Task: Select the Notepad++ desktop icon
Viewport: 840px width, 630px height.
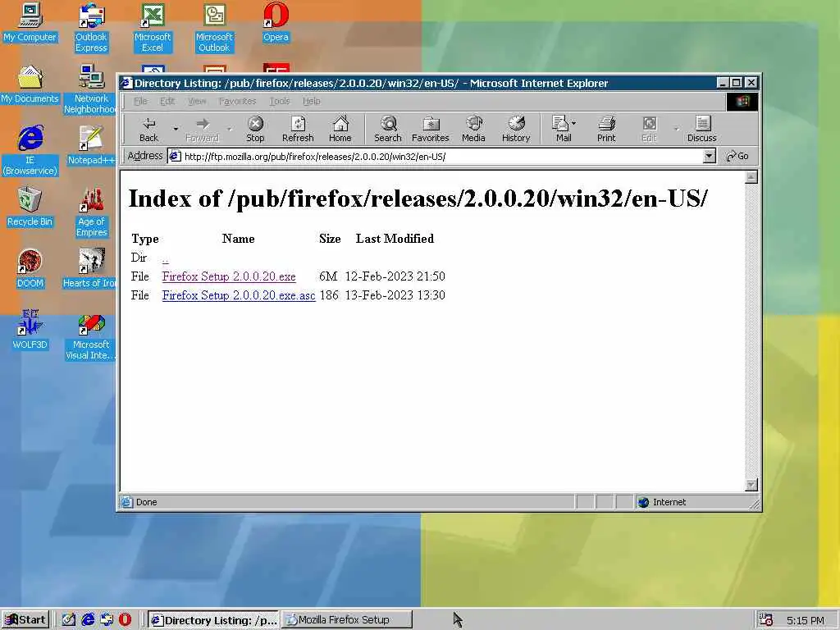Action: 91,146
